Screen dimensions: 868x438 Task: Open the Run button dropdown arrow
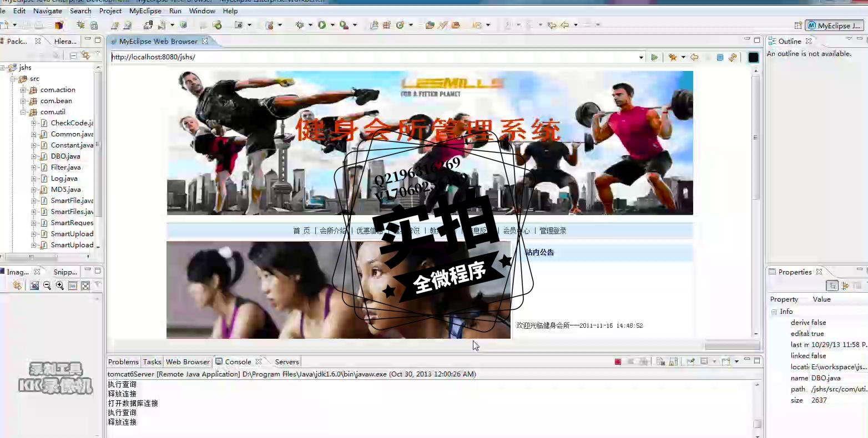(332, 25)
